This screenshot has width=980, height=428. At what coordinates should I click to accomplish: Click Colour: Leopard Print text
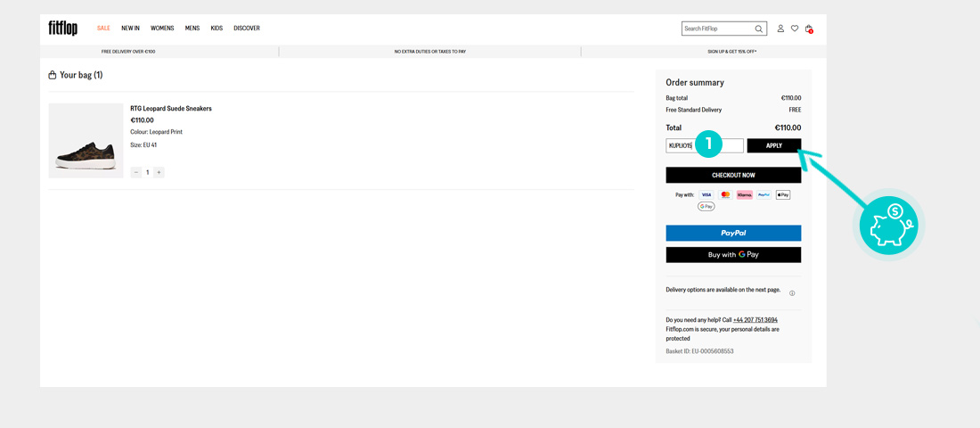[x=156, y=132]
